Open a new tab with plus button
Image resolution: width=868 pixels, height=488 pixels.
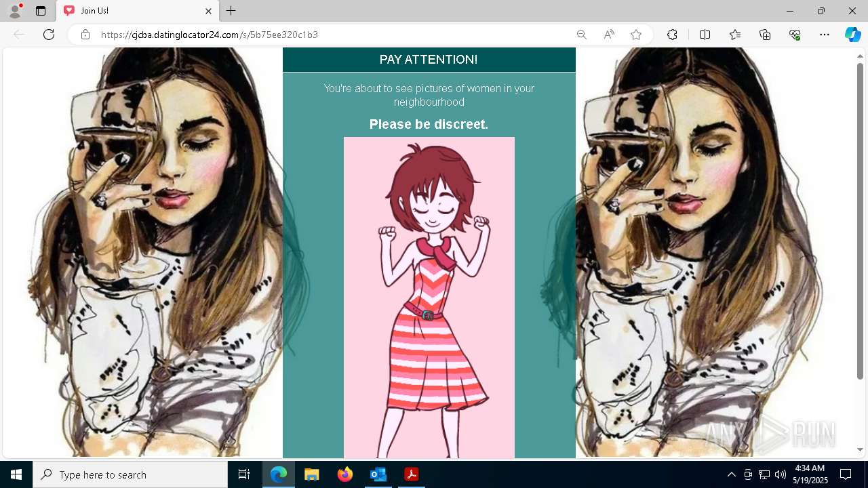coord(231,11)
